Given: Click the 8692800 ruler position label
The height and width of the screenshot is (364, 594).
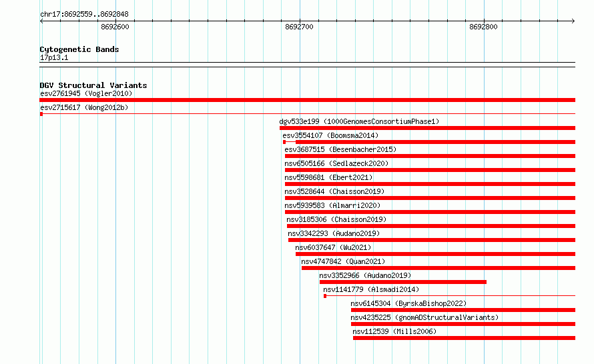Looking at the screenshot, I should (x=483, y=27).
